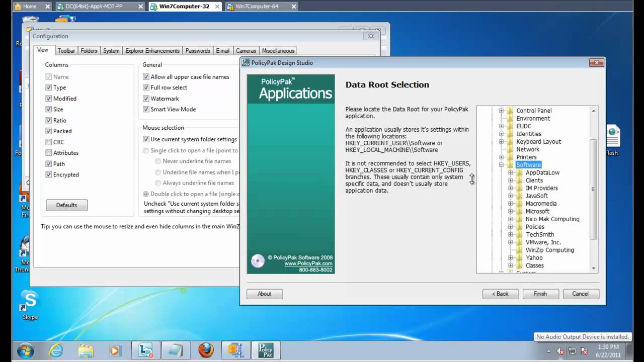Toggle Allow all upper case file names
Image resolution: width=644 pixels, height=362 pixels.
(x=146, y=77)
